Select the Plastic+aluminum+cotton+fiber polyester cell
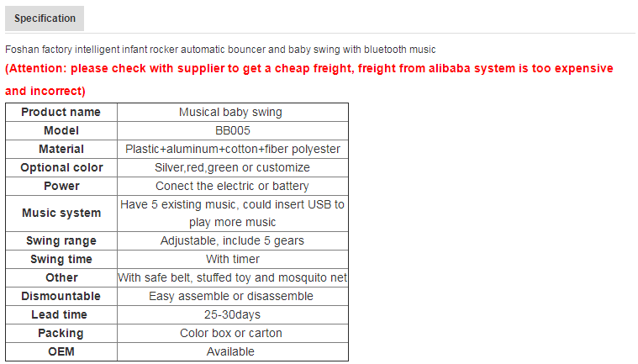Image resolution: width=638 pixels, height=364 pixels. click(x=232, y=150)
